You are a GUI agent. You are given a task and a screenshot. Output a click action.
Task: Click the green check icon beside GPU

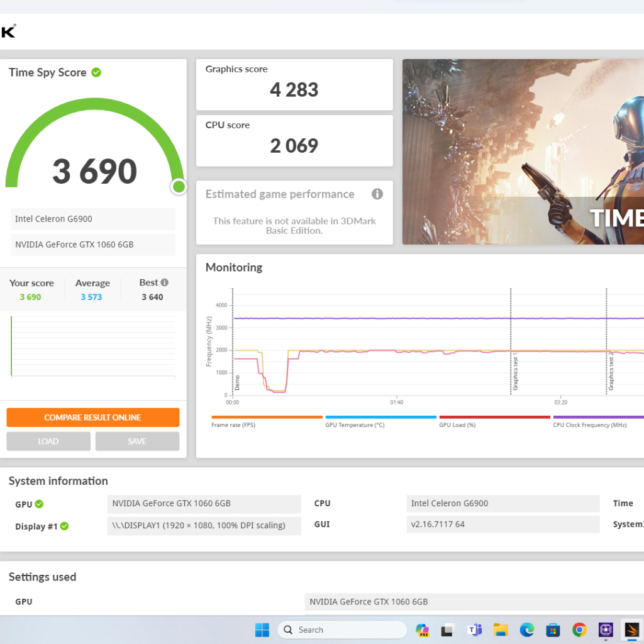coord(39,504)
